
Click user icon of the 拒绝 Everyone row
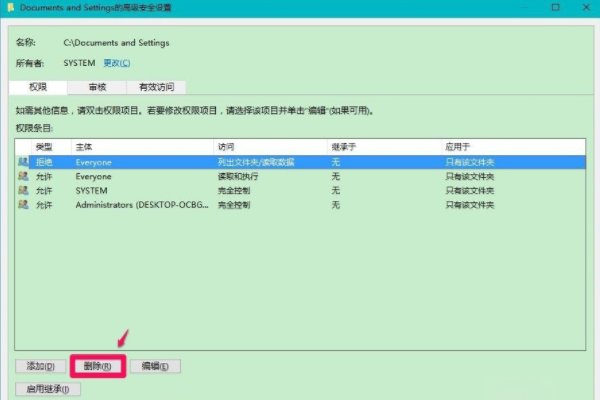tap(23, 162)
